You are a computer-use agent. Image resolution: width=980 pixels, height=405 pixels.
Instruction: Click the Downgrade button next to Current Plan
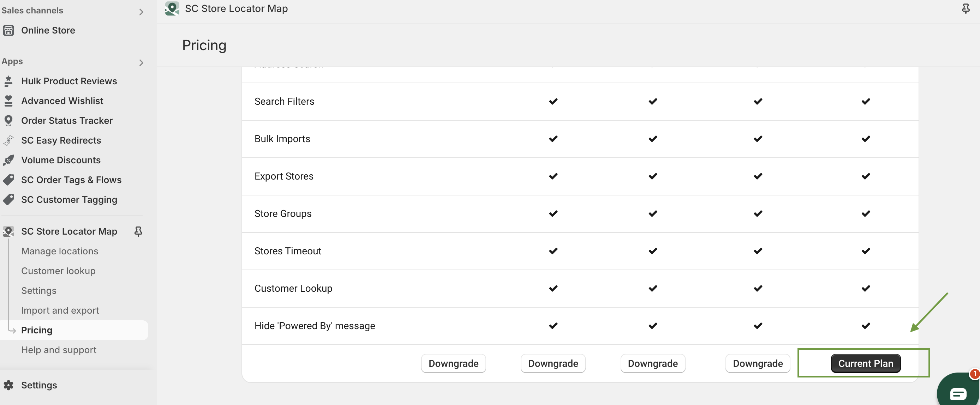pos(758,364)
